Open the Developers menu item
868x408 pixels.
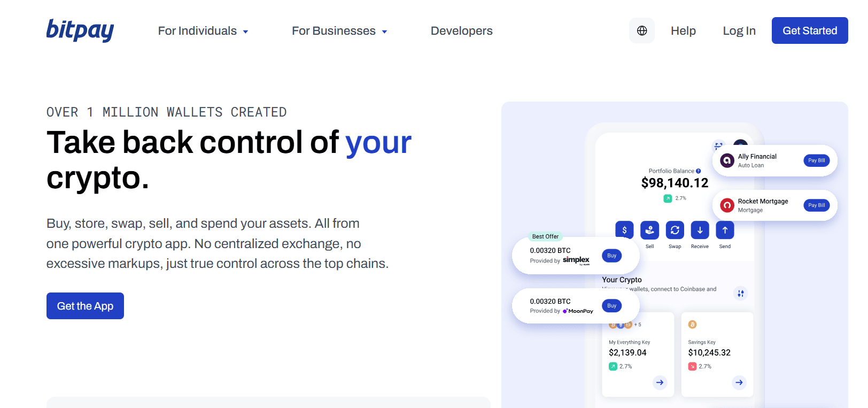(461, 31)
